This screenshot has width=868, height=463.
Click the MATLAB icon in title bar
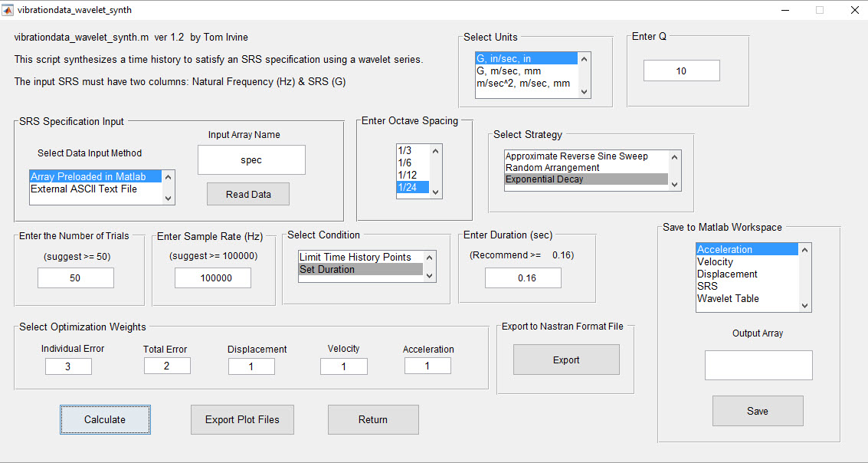pyautogui.click(x=8, y=10)
